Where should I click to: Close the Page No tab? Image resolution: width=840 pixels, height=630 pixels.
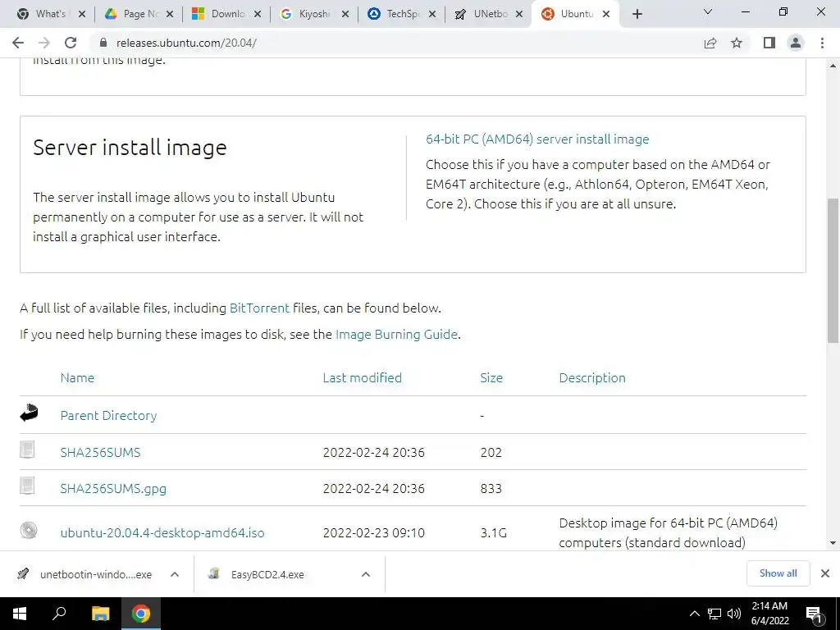tap(170, 15)
